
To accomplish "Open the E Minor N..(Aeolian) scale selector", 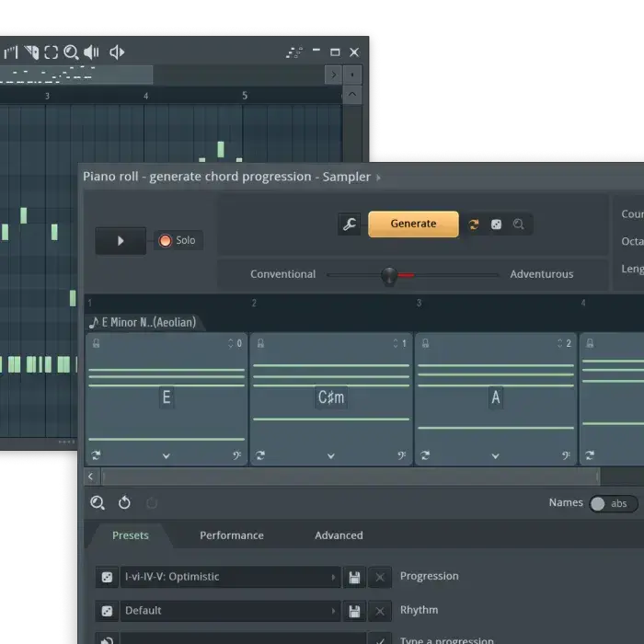I will 143,322.
